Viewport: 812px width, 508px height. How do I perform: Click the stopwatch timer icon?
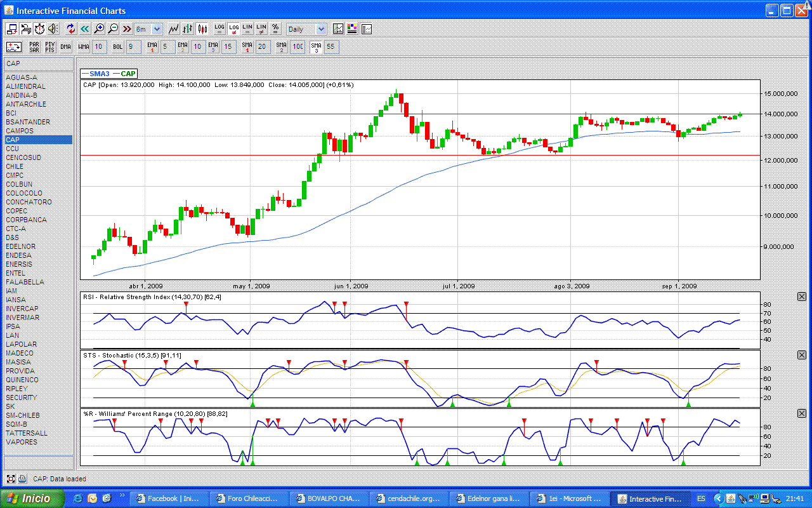[x=39, y=29]
